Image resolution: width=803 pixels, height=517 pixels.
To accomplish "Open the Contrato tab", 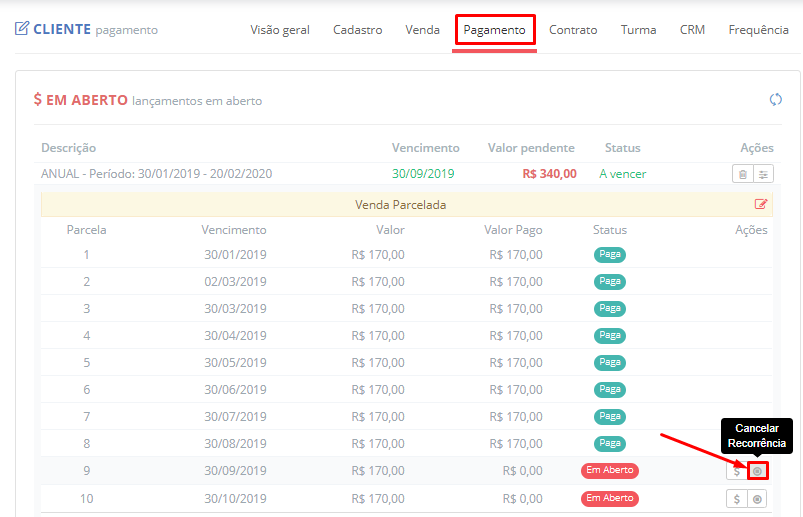I will coord(573,30).
